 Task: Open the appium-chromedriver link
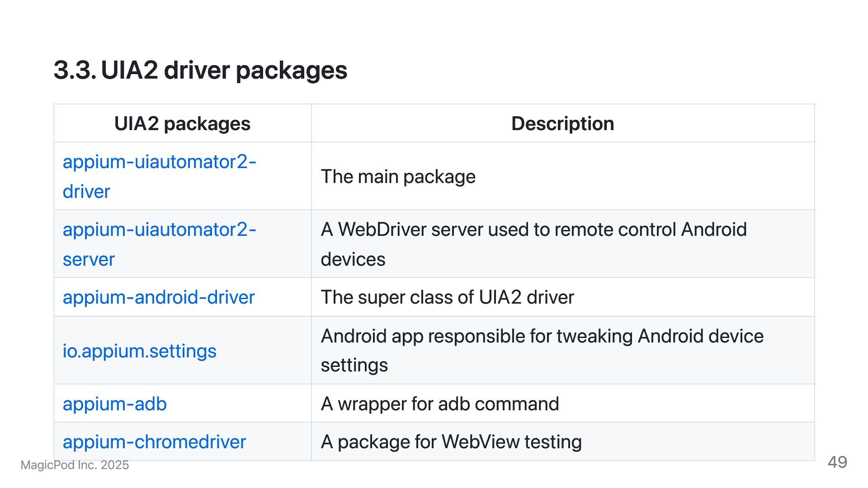pos(154,441)
